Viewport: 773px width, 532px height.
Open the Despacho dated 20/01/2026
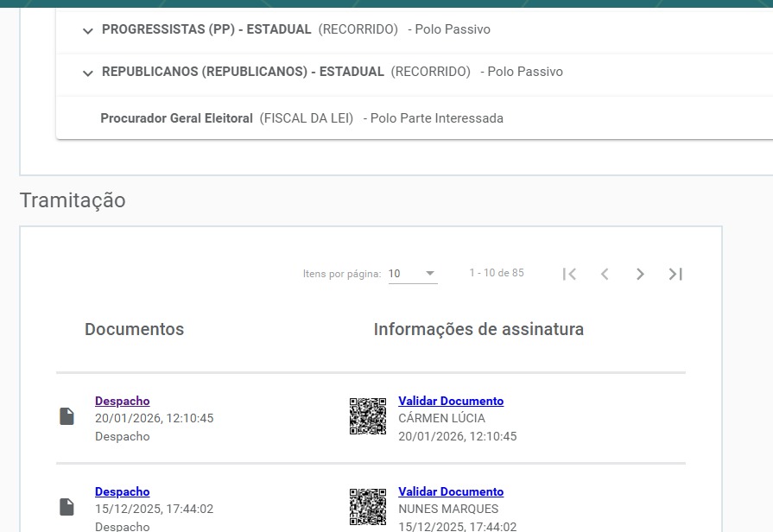tap(122, 401)
